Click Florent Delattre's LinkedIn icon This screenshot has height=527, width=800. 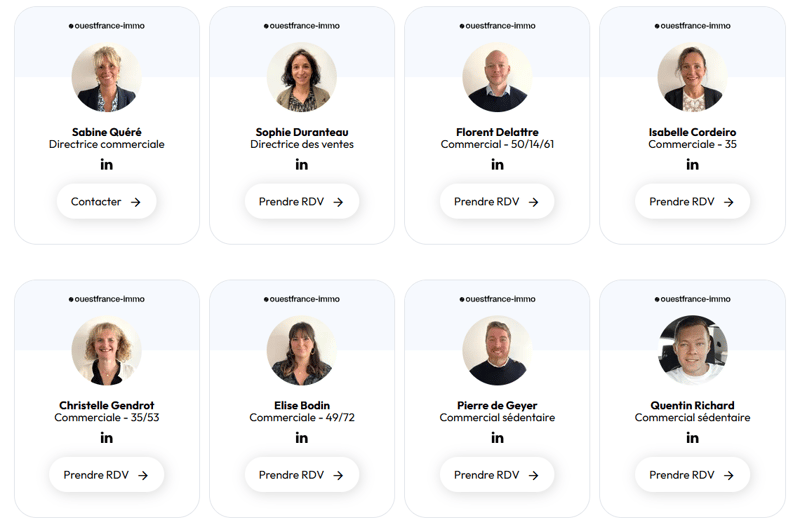coord(497,165)
